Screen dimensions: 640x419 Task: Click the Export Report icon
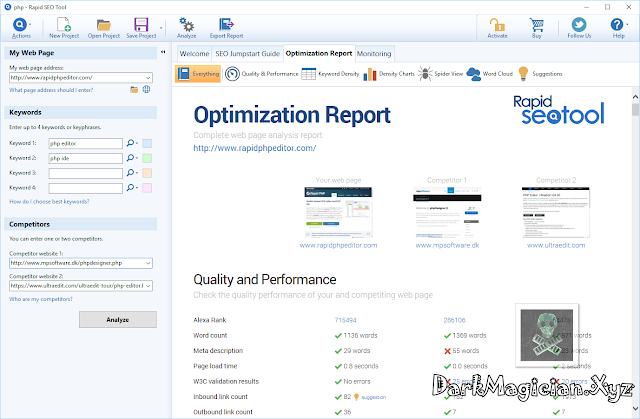click(226, 24)
